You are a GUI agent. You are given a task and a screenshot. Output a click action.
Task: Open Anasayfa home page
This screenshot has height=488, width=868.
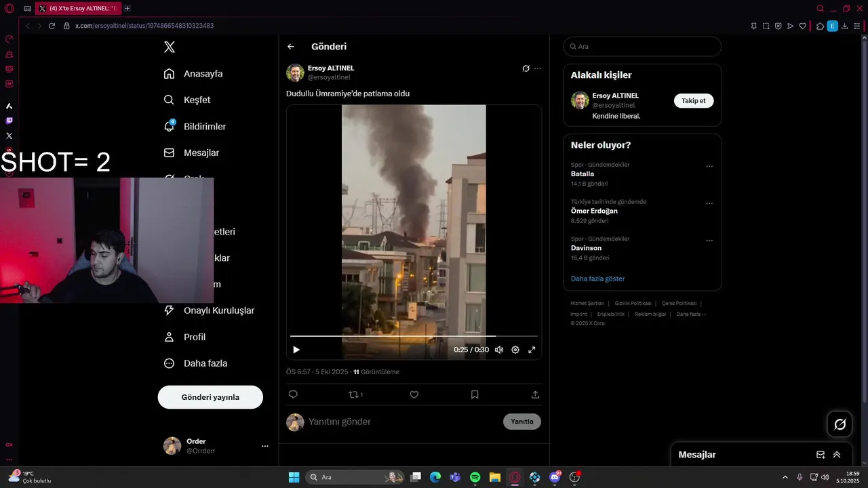click(x=193, y=73)
